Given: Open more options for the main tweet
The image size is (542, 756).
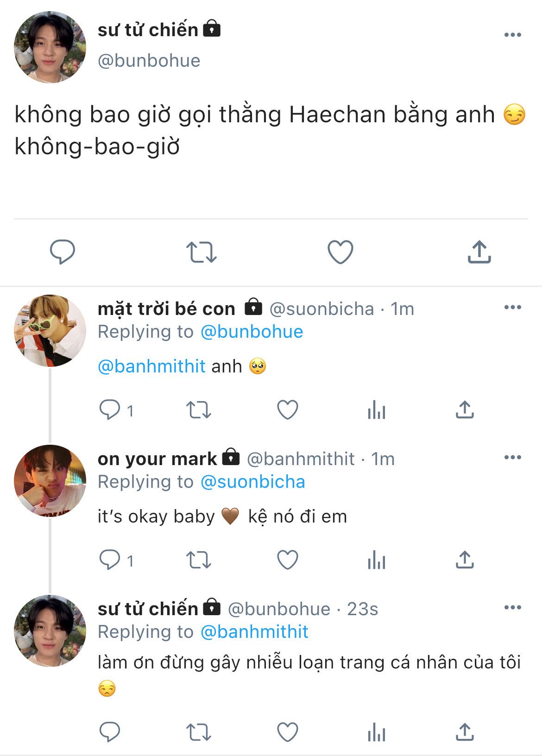Looking at the screenshot, I should 512,35.
